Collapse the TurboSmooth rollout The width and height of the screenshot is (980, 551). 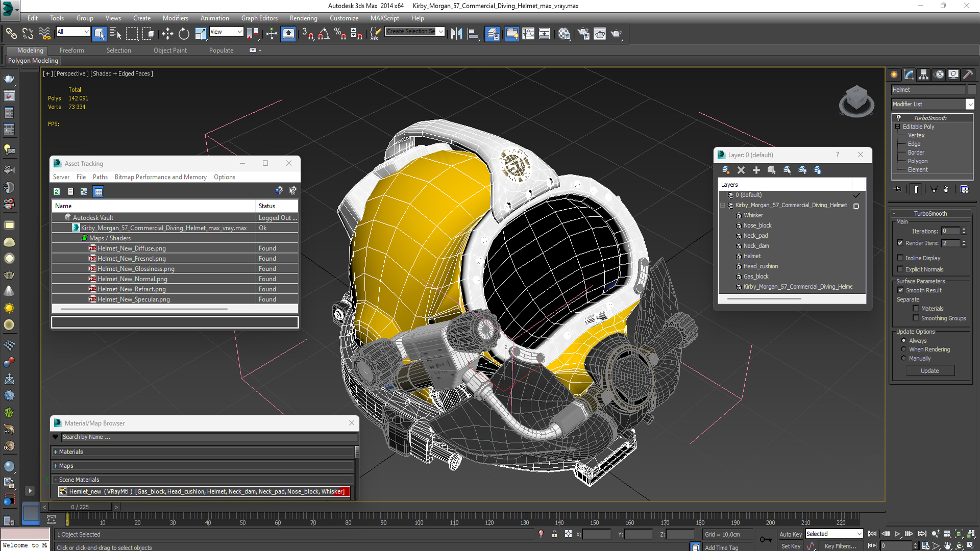click(930, 213)
